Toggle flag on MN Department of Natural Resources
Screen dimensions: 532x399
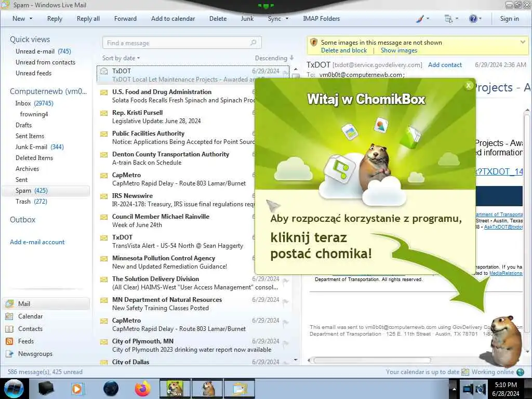pyautogui.click(x=286, y=301)
